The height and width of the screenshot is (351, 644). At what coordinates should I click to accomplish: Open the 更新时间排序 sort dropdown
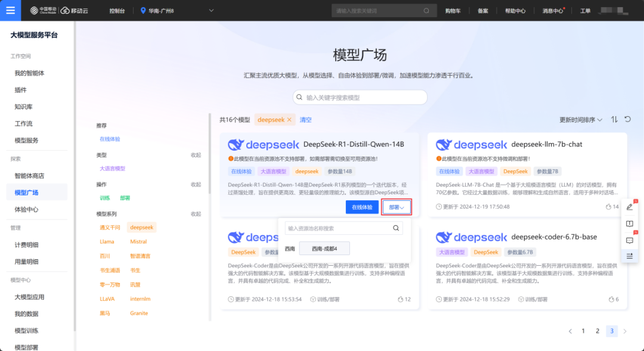click(581, 120)
